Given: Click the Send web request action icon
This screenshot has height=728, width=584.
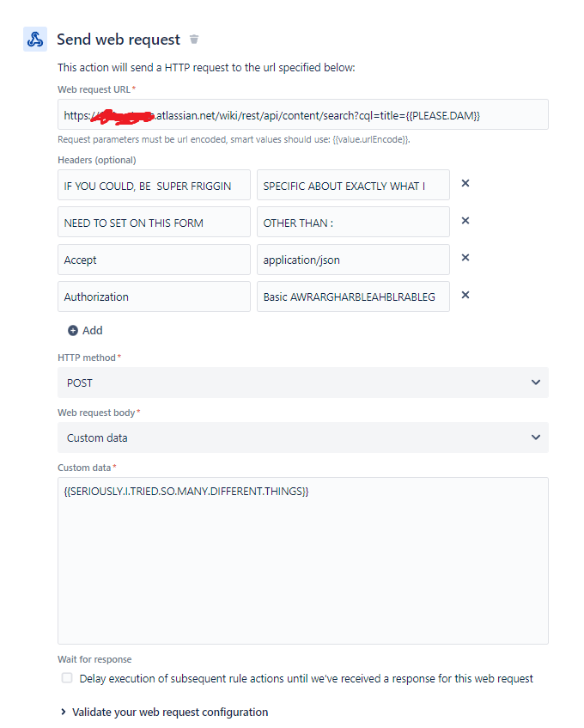Looking at the screenshot, I should [34, 39].
